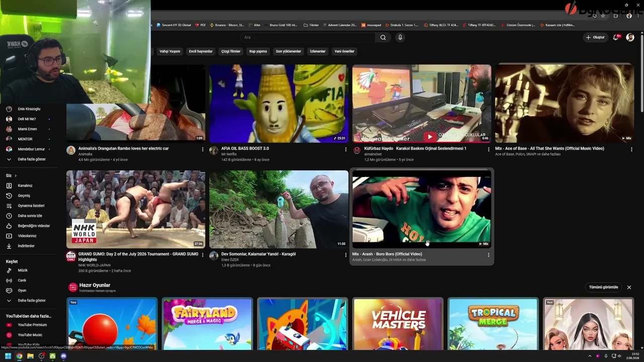Dismiss the Hazır Oyunlar section
644x362 pixels.
pos(629,287)
